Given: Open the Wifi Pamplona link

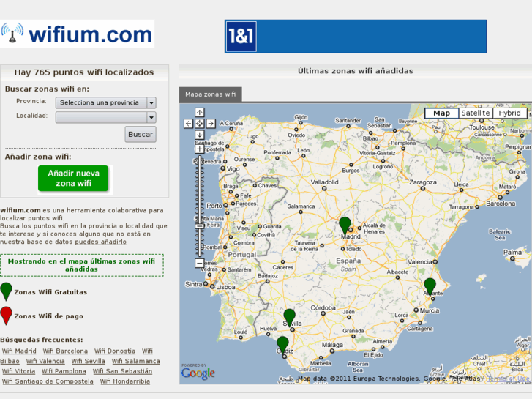Looking at the screenshot, I should tap(64, 371).
